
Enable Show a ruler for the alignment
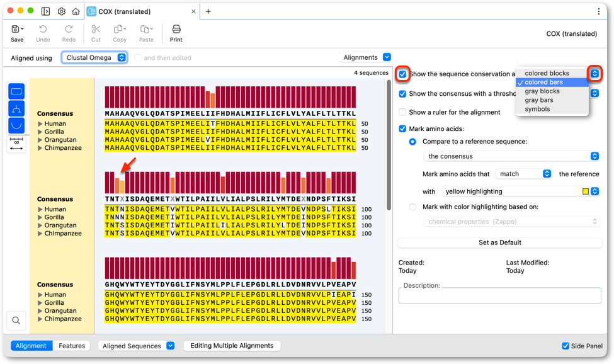coord(402,112)
